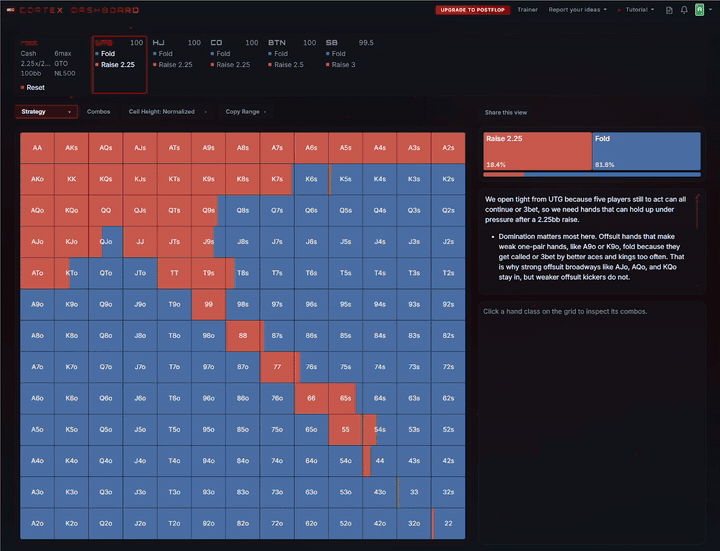The image size is (720, 551).
Task: Select SB Fold action
Action: click(x=336, y=54)
